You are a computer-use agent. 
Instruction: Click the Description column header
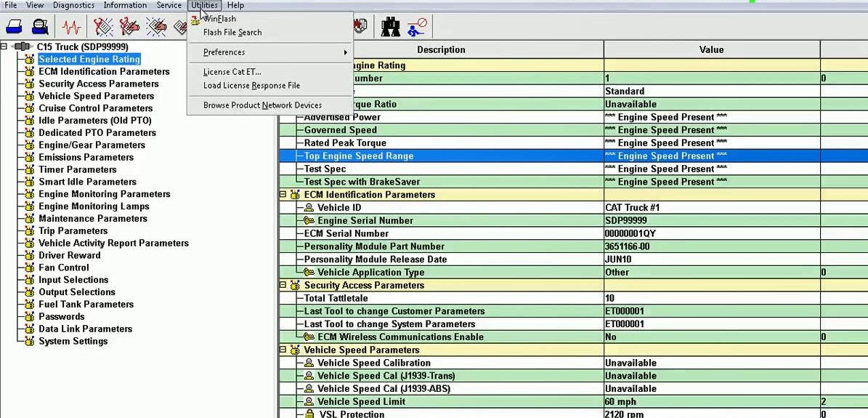tap(441, 50)
